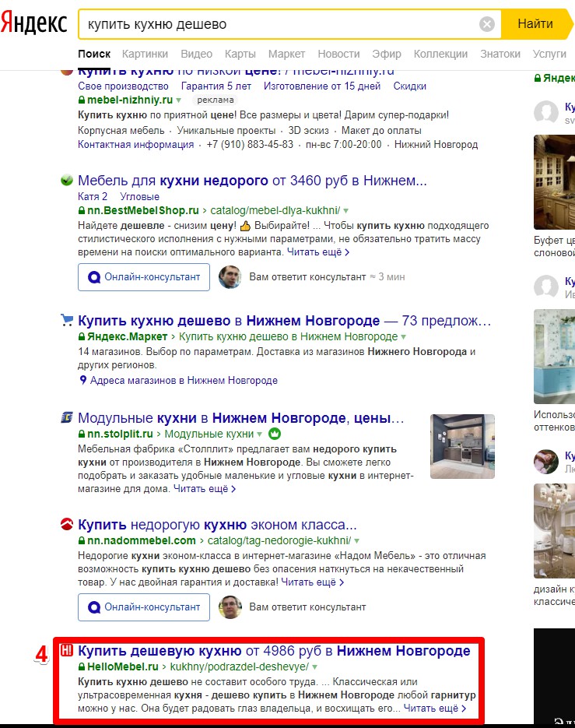
Task: Open the Услуги tab
Action: [549, 54]
